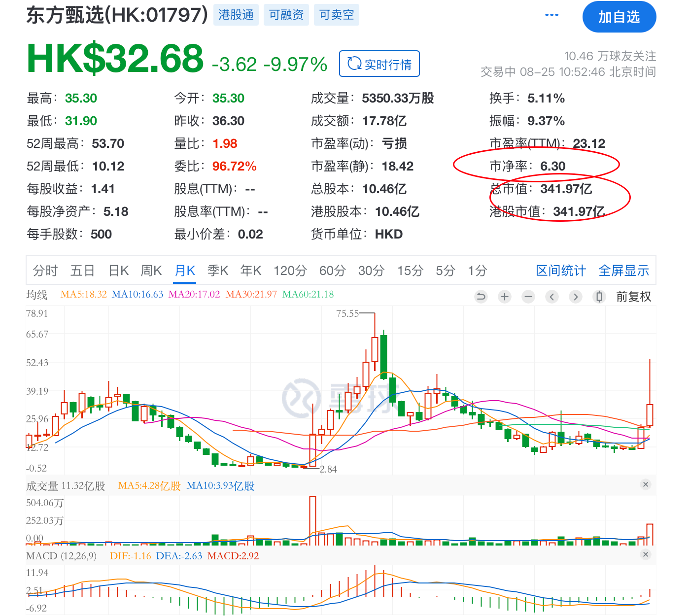The height and width of the screenshot is (616, 689).
Task: Open the 前复权 adjustment dropdown
Action: coord(634,297)
